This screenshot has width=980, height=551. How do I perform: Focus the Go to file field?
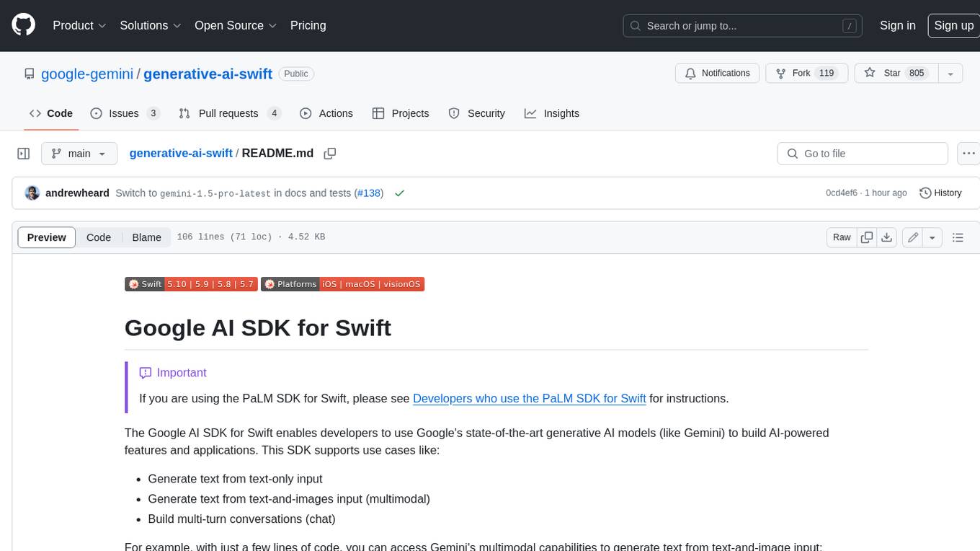click(863, 154)
